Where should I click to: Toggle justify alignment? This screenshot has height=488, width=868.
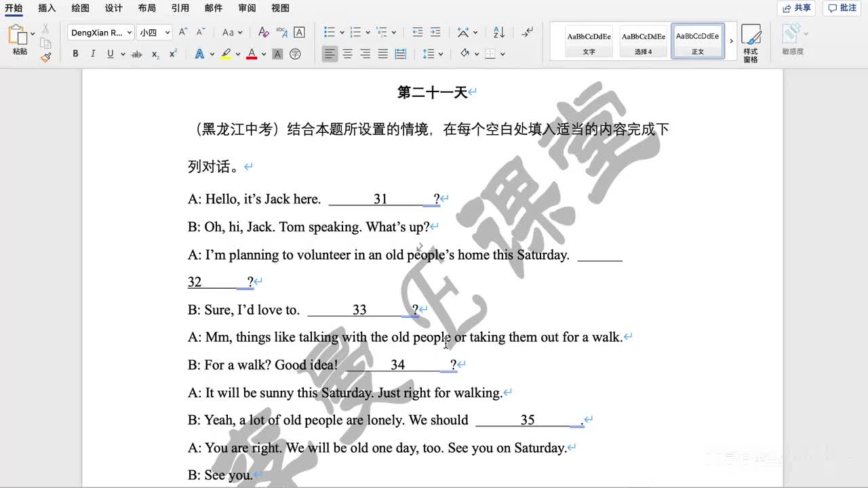382,54
